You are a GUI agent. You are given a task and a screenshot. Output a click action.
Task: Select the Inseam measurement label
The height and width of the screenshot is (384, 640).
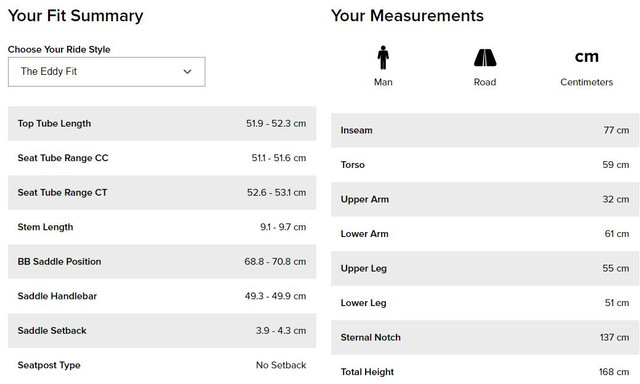point(356,130)
